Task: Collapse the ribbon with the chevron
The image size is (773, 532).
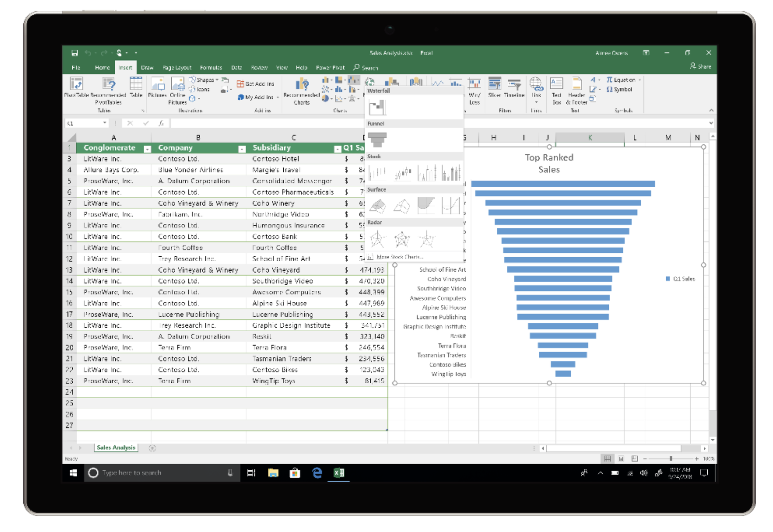Action: 711,110
